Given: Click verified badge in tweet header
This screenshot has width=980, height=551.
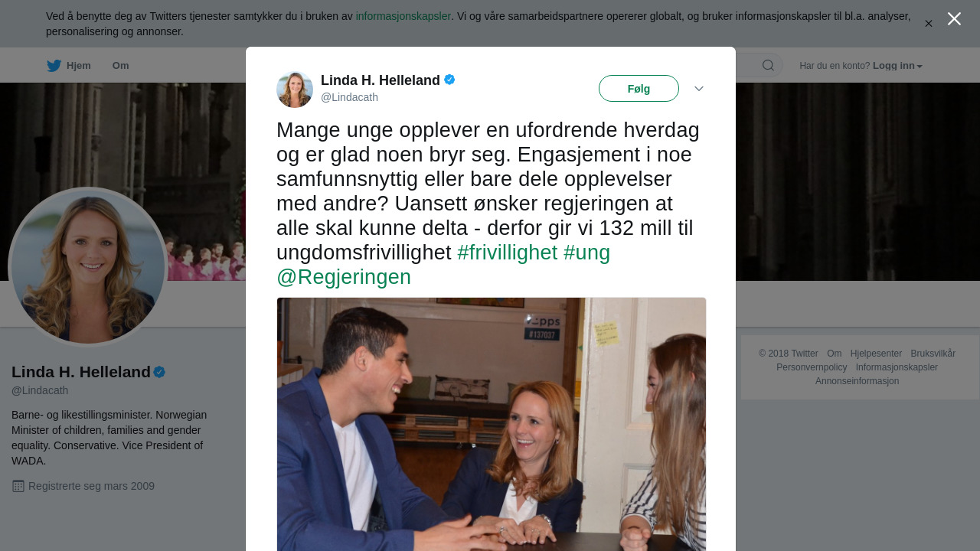Looking at the screenshot, I should pos(449,80).
